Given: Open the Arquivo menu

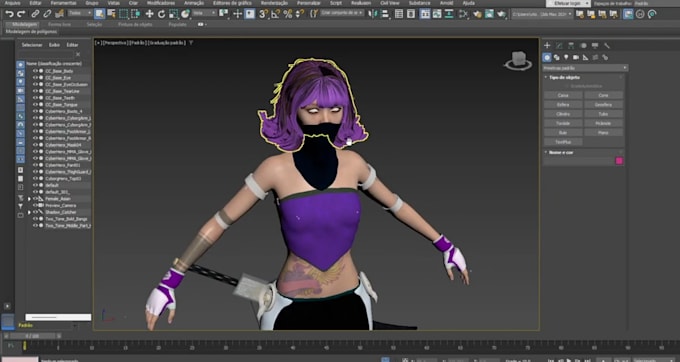Looking at the screenshot, I should 13,3.
